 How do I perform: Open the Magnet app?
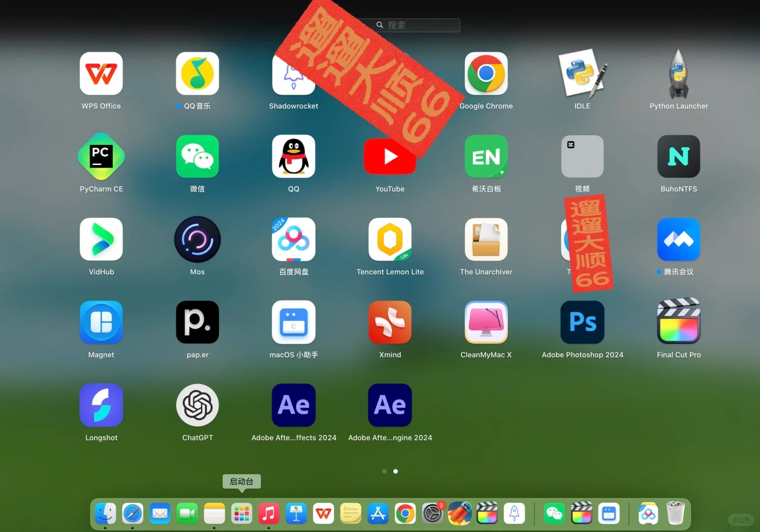pyautogui.click(x=101, y=322)
